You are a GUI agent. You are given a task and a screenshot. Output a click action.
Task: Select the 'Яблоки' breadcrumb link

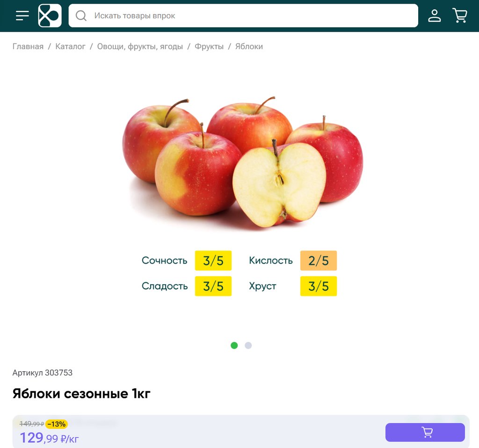click(249, 46)
